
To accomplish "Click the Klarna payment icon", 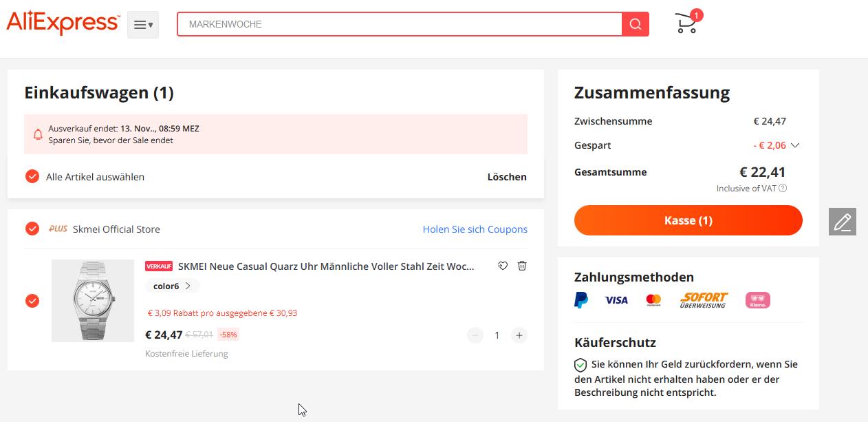I will [x=757, y=300].
